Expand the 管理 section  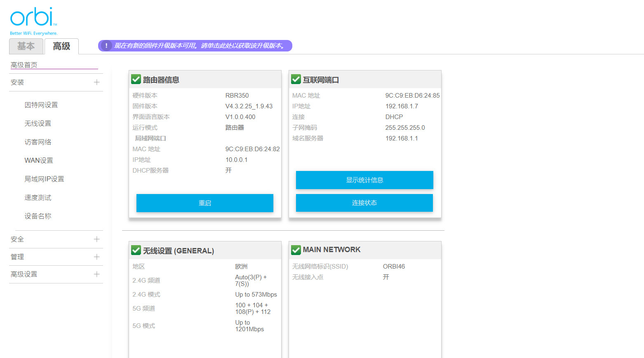coord(97,256)
